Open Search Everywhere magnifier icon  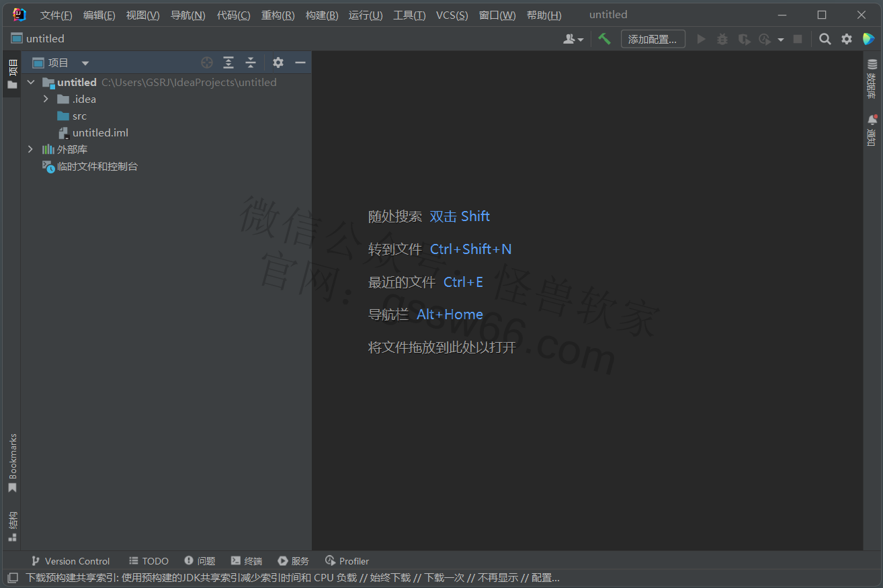coord(825,39)
